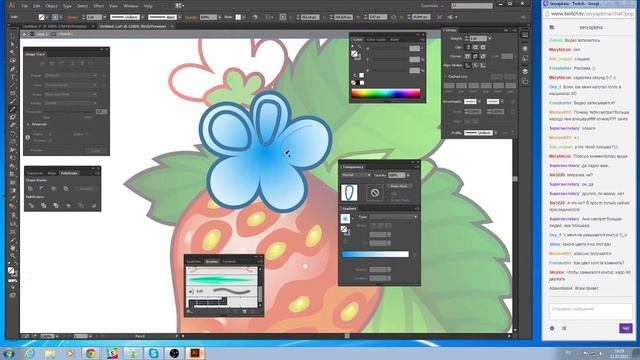Pick a color from the spectrum bar in the Color panel
This screenshot has width=640, height=360.
coord(386,93)
